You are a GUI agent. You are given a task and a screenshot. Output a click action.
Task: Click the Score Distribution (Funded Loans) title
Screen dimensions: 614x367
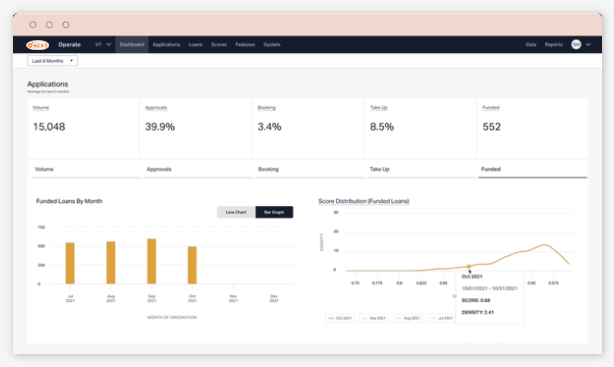[x=363, y=201]
